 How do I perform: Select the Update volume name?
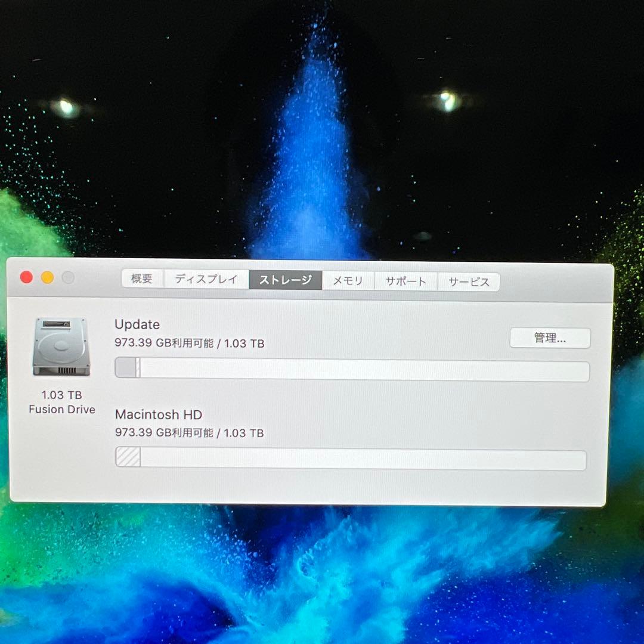[x=137, y=325]
